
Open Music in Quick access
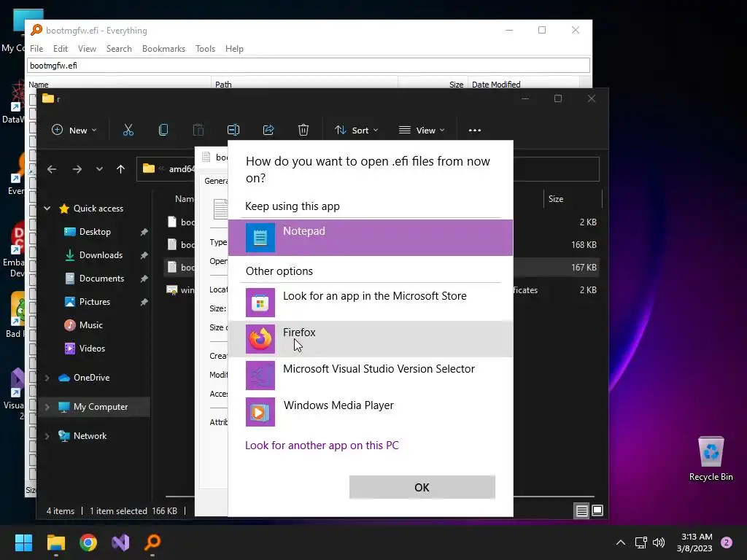point(91,324)
